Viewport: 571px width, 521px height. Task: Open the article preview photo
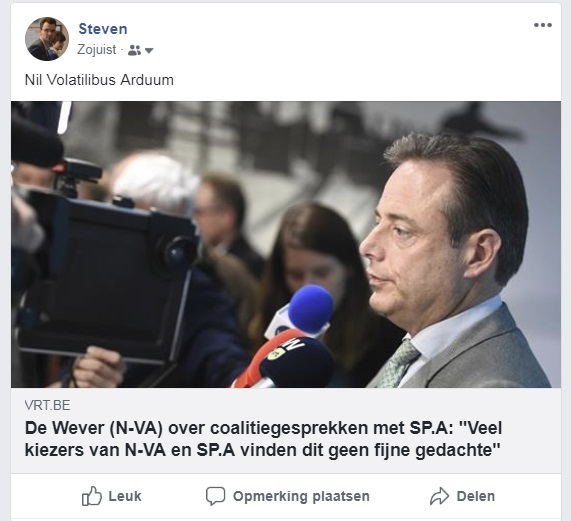coord(286,244)
